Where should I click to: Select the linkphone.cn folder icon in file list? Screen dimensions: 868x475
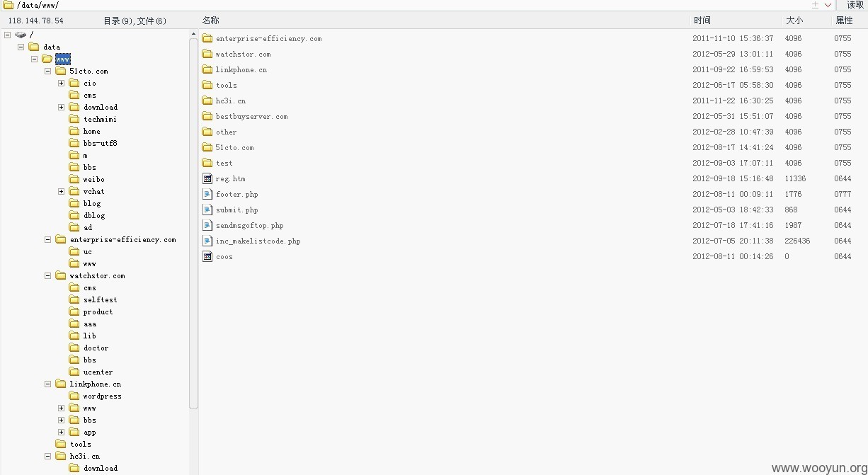207,69
